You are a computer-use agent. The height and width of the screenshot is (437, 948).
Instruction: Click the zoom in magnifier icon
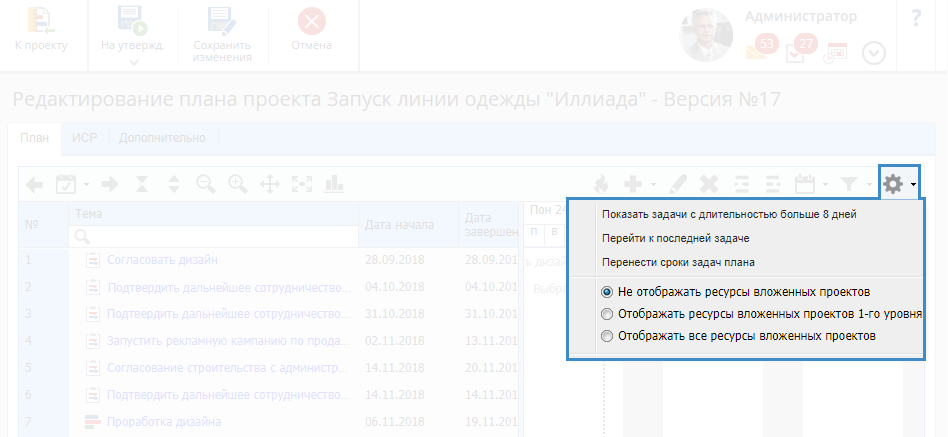[x=237, y=184]
